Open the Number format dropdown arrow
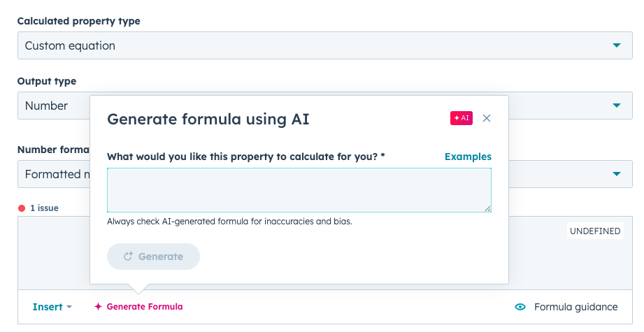This screenshot has width=644, height=332. (x=617, y=174)
